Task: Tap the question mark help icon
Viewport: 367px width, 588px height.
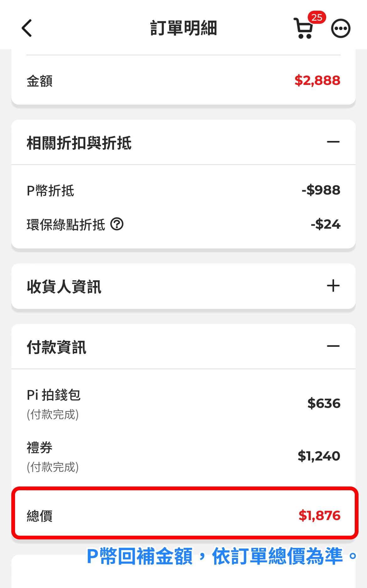Action: [x=117, y=224]
